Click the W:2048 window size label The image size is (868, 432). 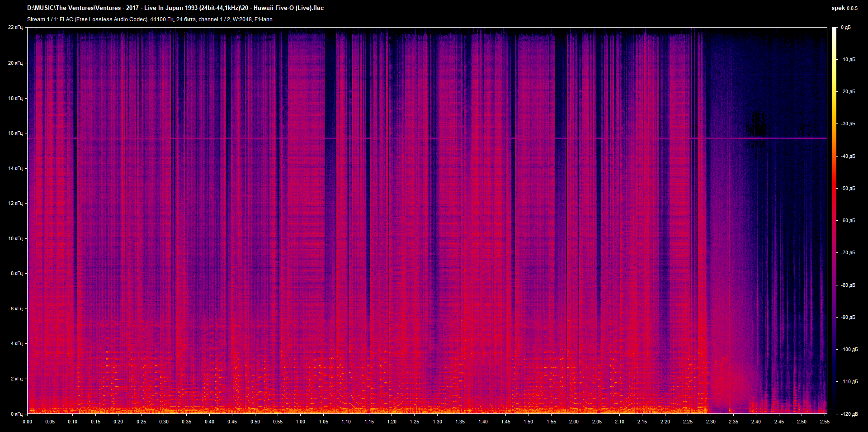(x=242, y=19)
